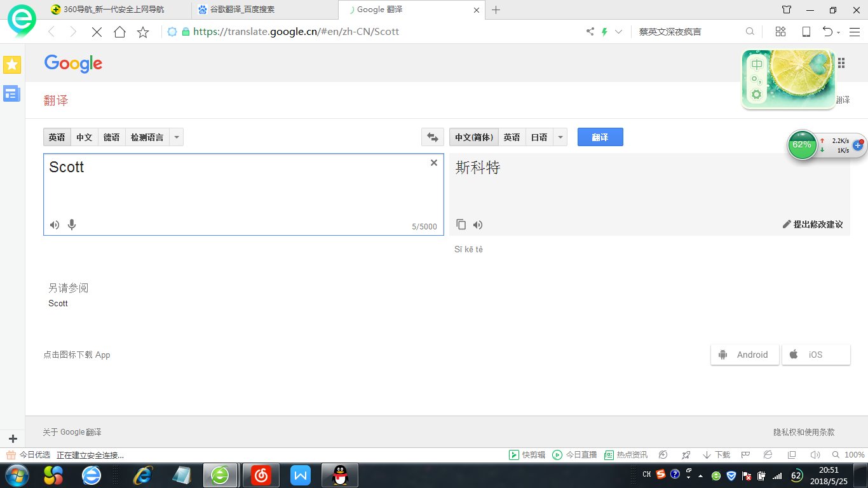Viewport: 868px width, 488px height.
Task: Select 德语 as source language
Action: pos(112,137)
